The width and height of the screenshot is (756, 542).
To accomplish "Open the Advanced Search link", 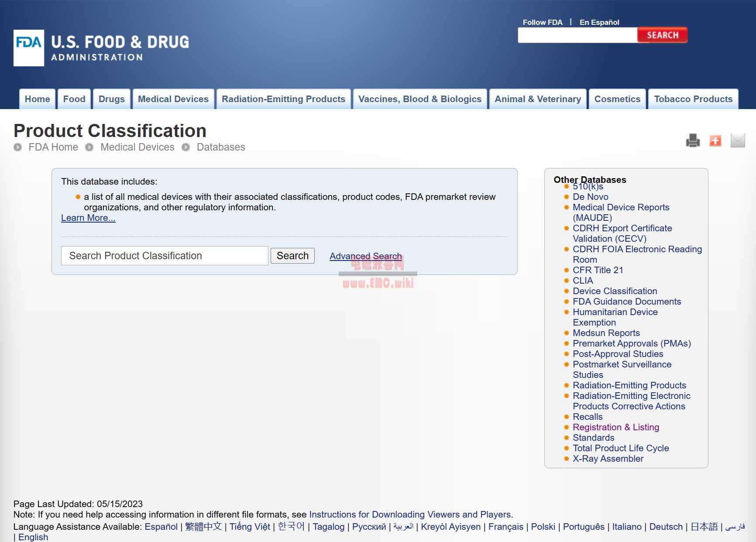I will (x=365, y=256).
